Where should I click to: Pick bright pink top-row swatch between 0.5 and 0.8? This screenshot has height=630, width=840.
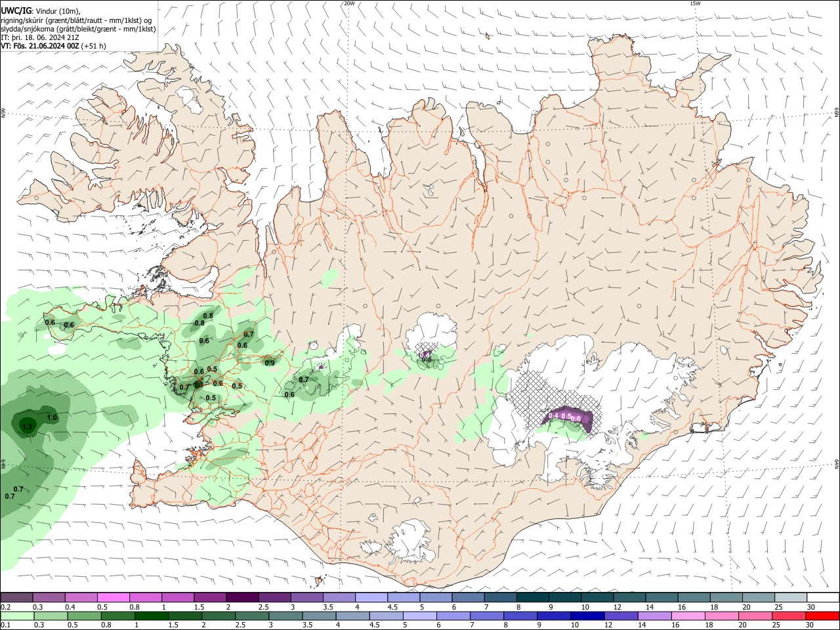[113, 598]
